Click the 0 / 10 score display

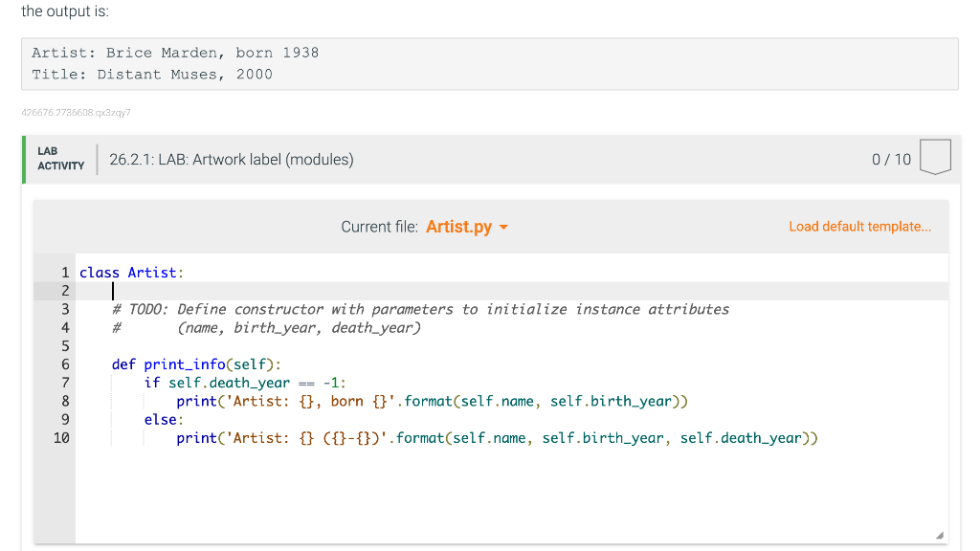click(x=892, y=159)
